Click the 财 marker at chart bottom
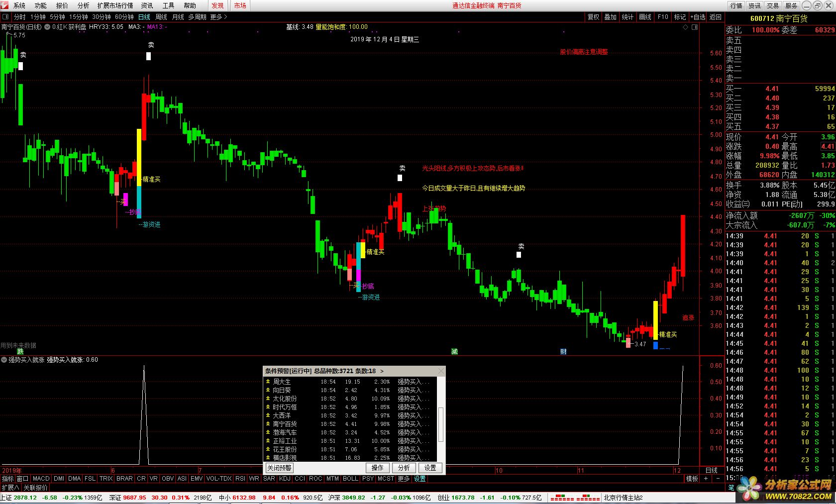 click(x=563, y=352)
